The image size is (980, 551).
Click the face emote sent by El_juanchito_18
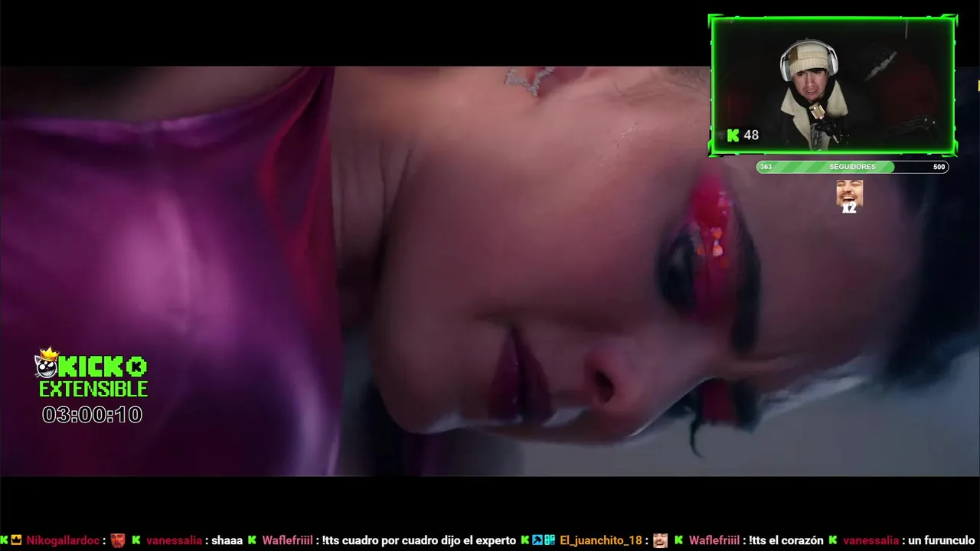660,540
